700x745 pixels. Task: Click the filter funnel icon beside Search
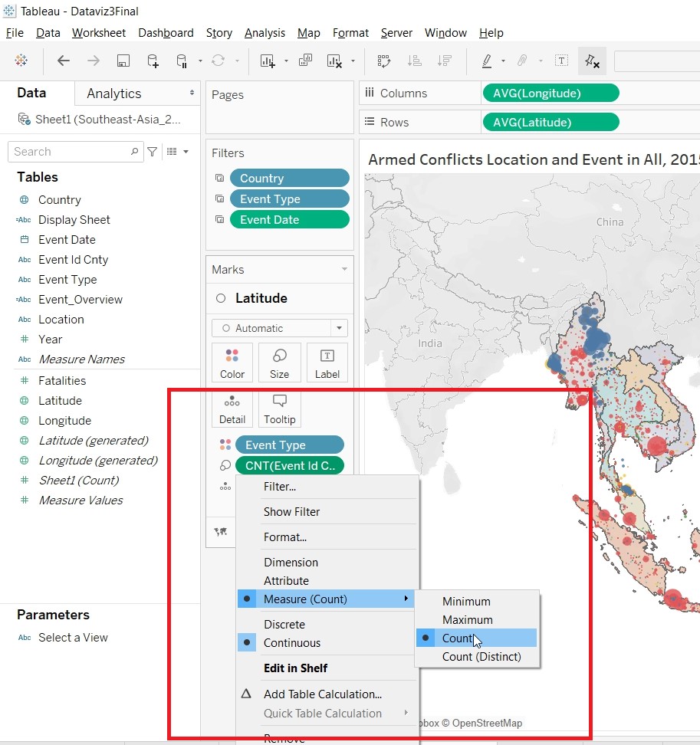coord(153,152)
